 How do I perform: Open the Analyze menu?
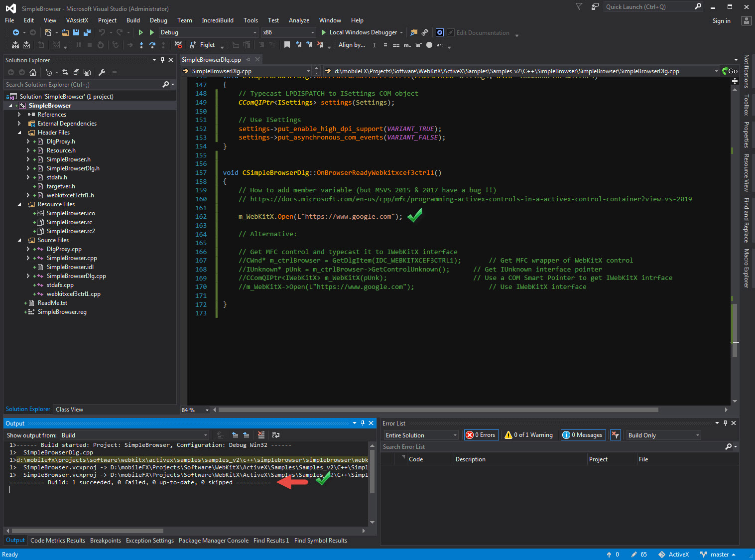click(299, 20)
